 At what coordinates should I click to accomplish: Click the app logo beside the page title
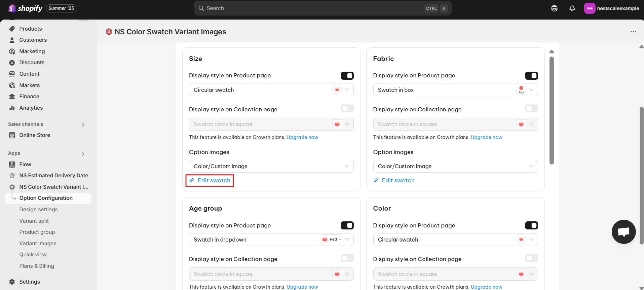(x=109, y=32)
